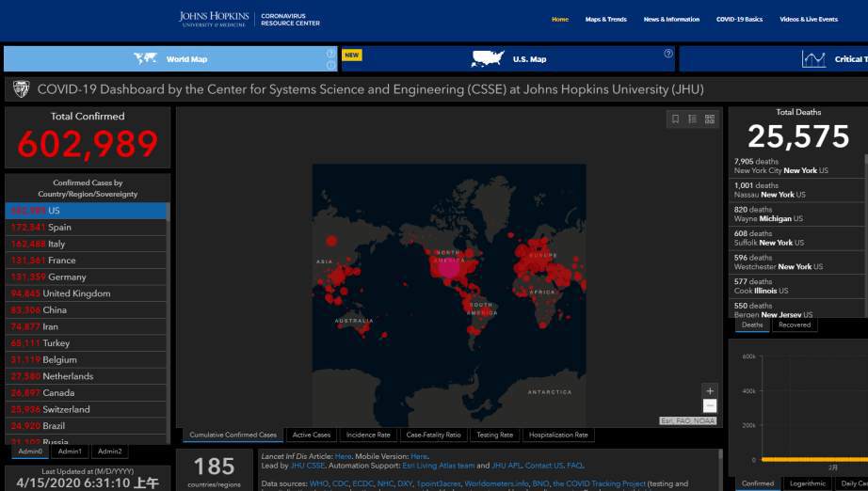Open the Mobile Version 'Here' link

click(419, 456)
